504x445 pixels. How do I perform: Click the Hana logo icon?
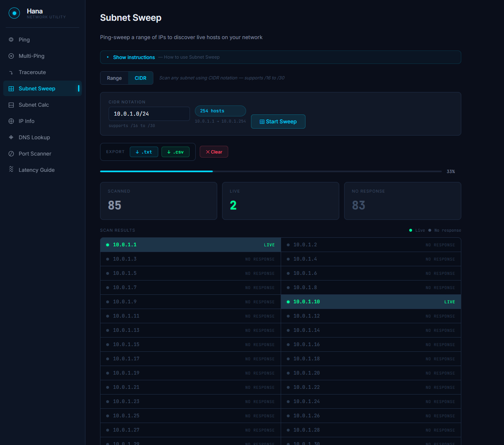coord(14,13)
